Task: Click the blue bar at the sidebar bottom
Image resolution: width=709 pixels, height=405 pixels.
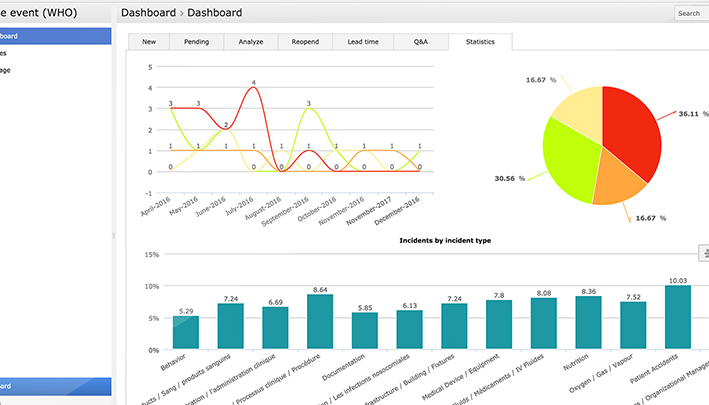Action: tap(55, 386)
